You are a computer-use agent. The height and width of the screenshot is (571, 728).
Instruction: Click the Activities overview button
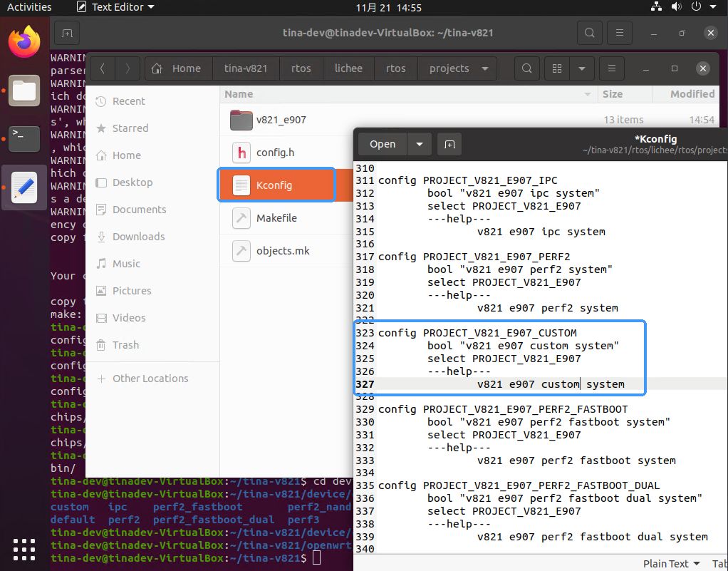click(29, 7)
